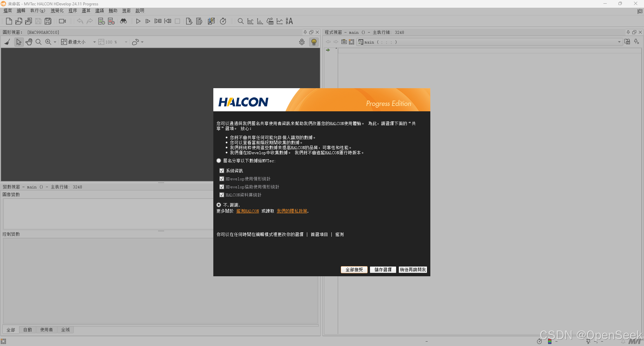Open the gray histogram icon
The image size is (644, 346).
(x=260, y=21)
